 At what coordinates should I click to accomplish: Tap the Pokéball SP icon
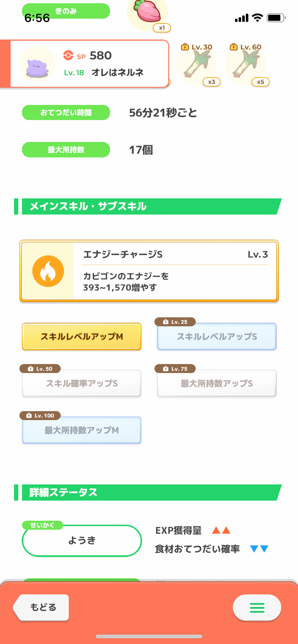point(68,55)
